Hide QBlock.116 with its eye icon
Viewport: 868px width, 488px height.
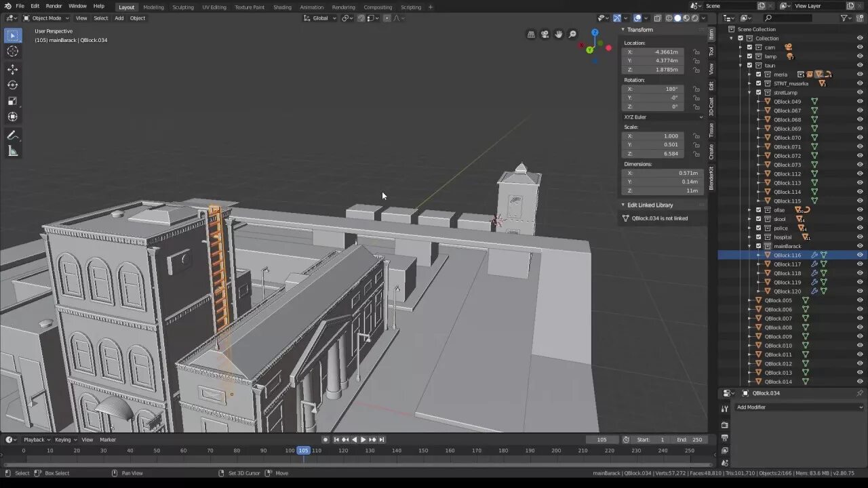[x=860, y=255]
